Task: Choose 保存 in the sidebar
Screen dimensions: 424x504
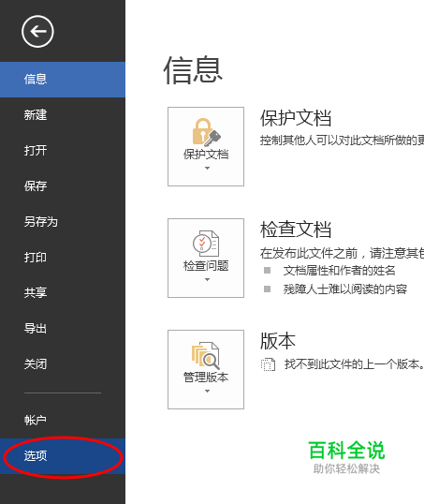Action: pyautogui.click(x=63, y=186)
